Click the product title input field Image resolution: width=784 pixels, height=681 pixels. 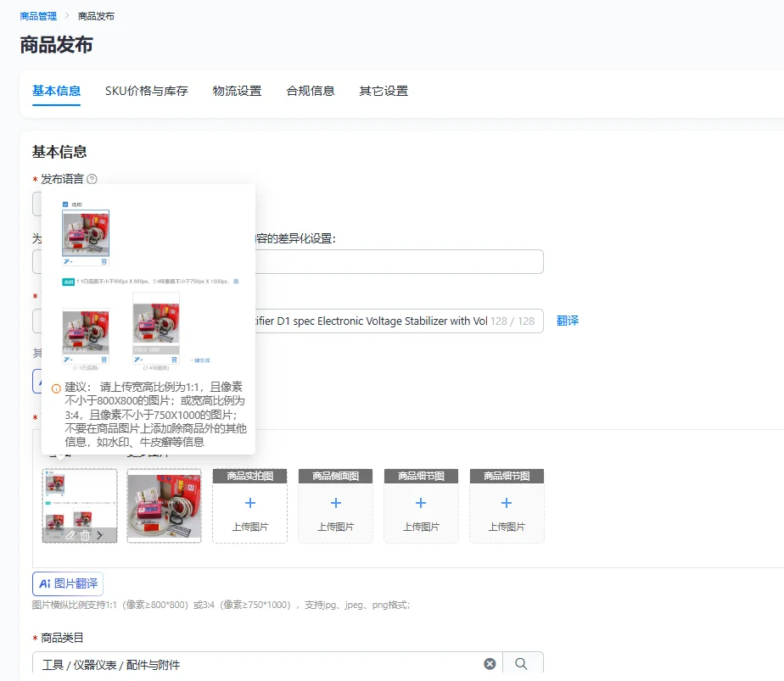point(288,321)
